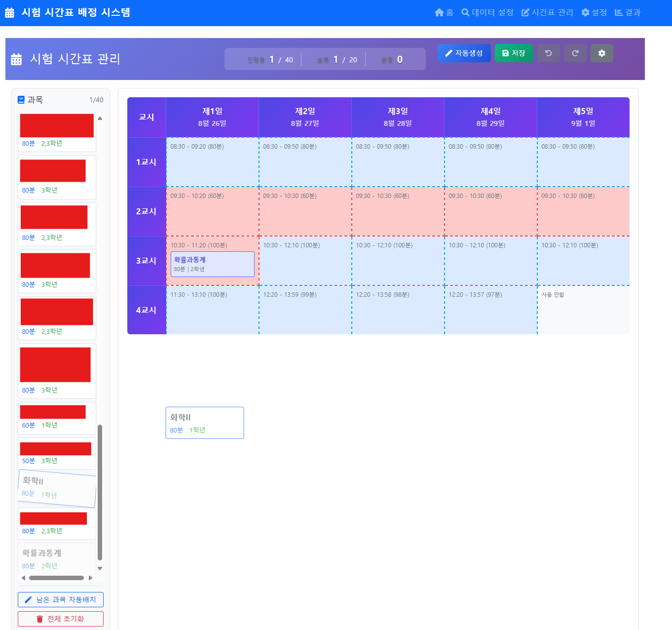Select the 제3일 2교시 09:30 - 10:30 slot

[398, 211]
